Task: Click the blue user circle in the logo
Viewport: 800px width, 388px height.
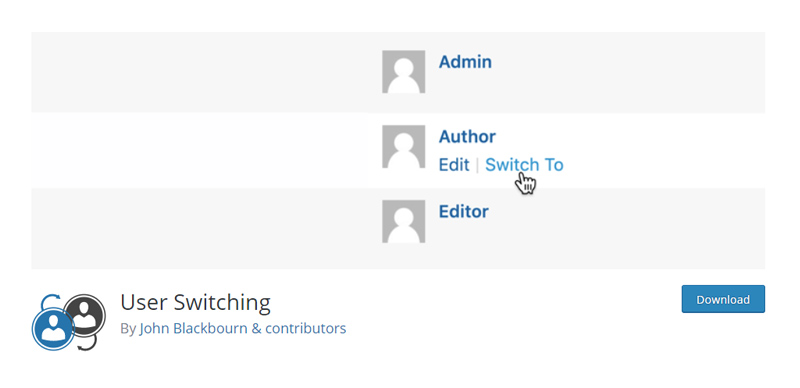Action: 53,329
